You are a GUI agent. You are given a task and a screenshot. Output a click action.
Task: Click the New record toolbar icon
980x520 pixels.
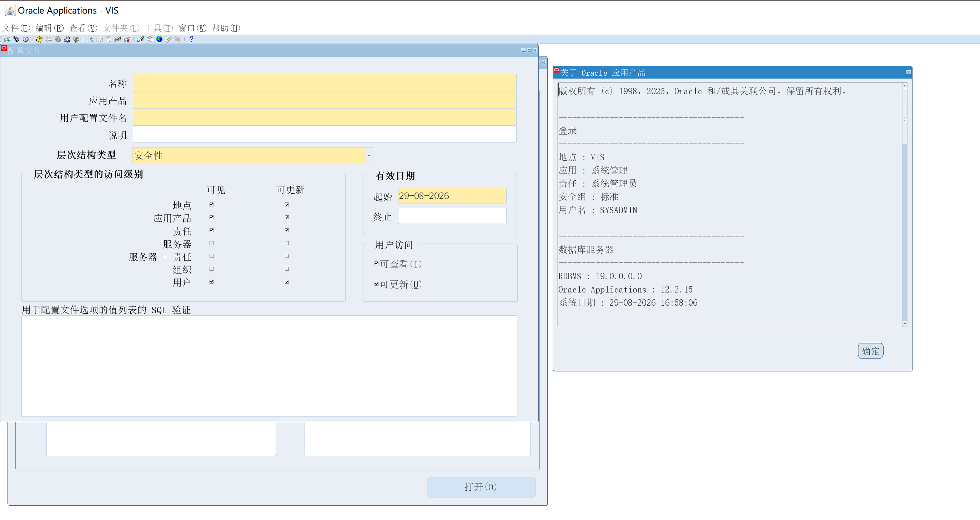(7, 40)
